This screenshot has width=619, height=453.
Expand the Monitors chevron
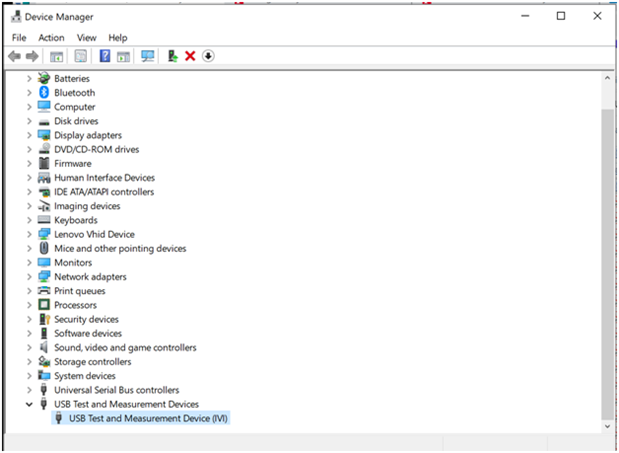(x=29, y=262)
